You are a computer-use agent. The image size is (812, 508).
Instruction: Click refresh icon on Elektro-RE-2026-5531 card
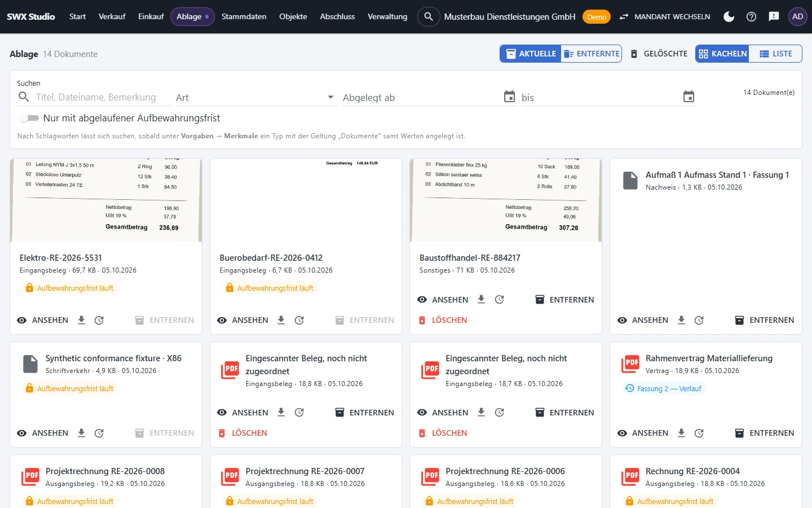click(99, 320)
